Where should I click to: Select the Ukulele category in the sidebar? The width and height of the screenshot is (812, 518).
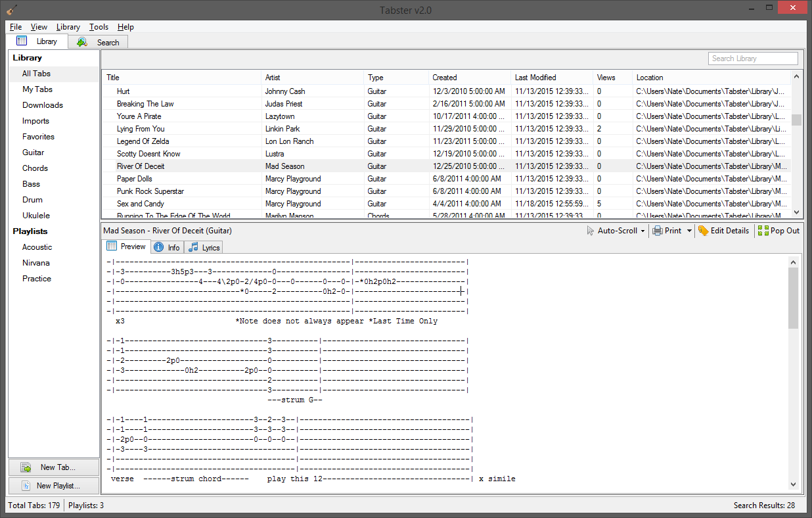(54, 216)
